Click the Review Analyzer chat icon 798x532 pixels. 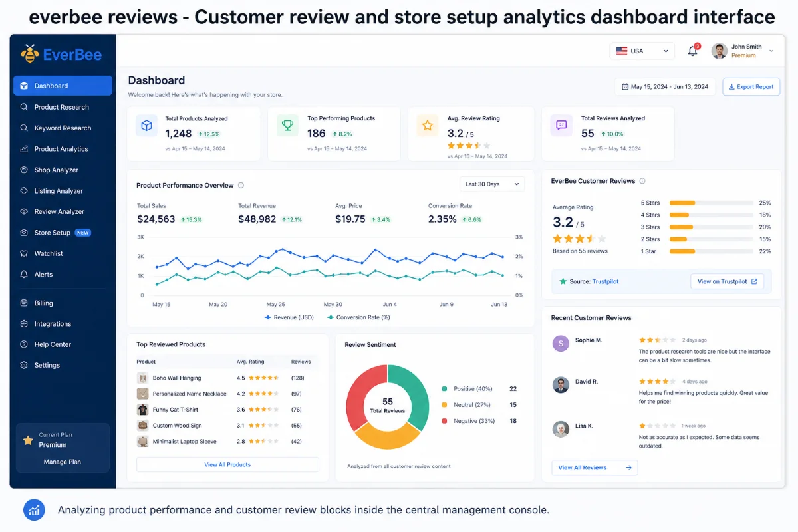point(24,211)
